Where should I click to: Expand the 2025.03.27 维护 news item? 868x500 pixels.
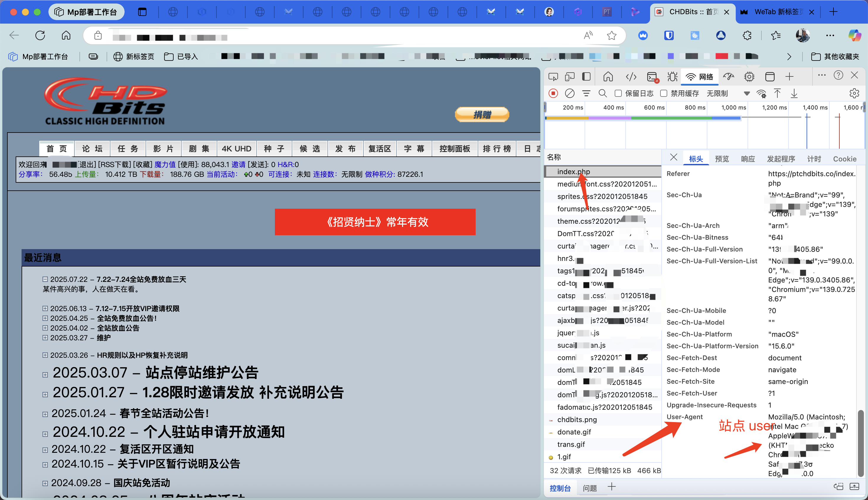click(45, 338)
